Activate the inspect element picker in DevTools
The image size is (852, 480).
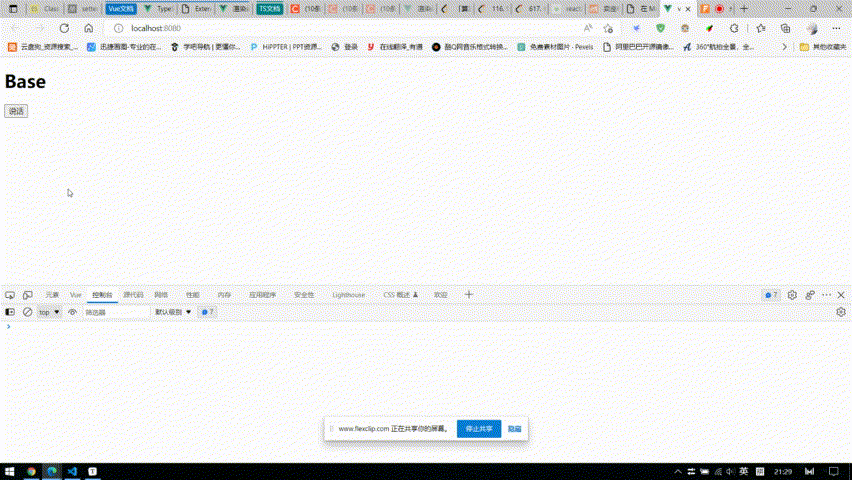pos(10,295)
